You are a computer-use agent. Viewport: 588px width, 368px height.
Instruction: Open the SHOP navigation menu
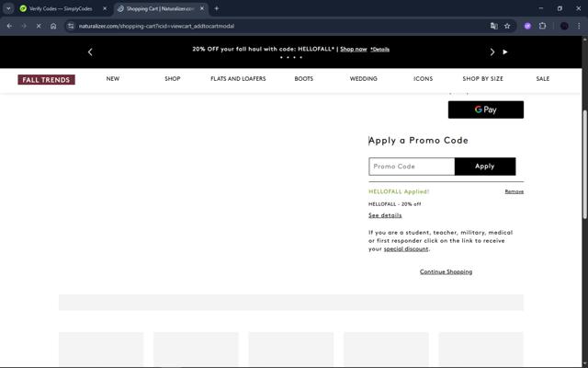(173, 79)
